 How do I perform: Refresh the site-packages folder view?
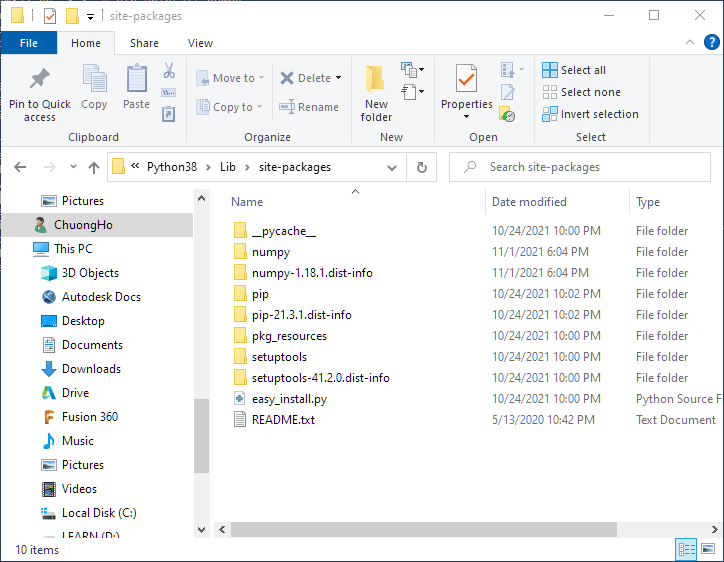pos(422,167)
